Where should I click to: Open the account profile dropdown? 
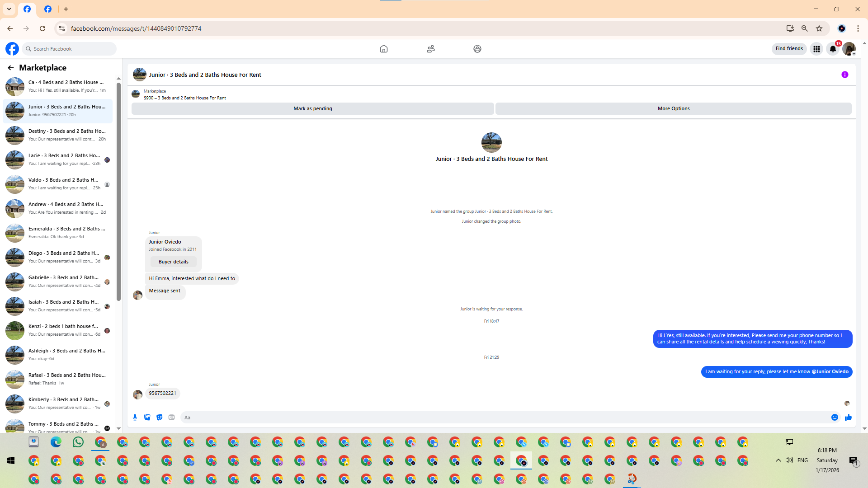click(849, 49)
